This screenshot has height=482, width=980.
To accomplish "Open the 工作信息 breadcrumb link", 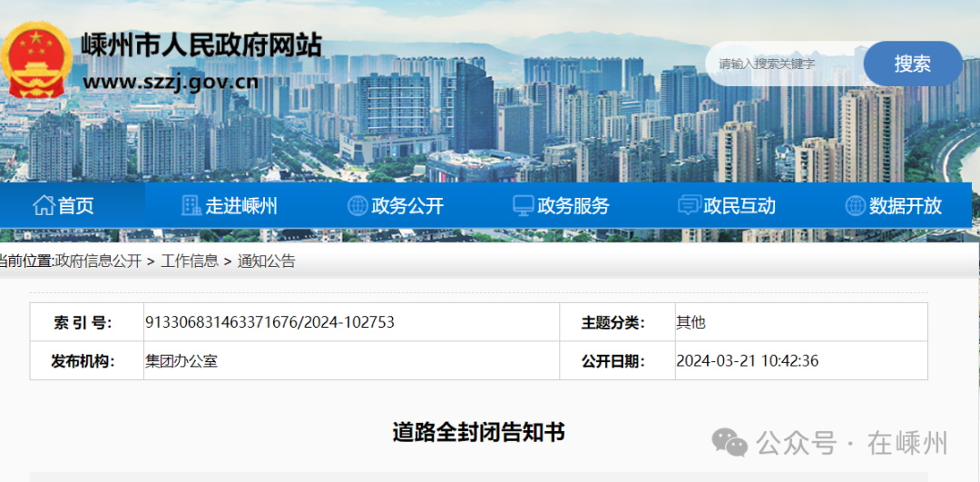I will [190, 261].
